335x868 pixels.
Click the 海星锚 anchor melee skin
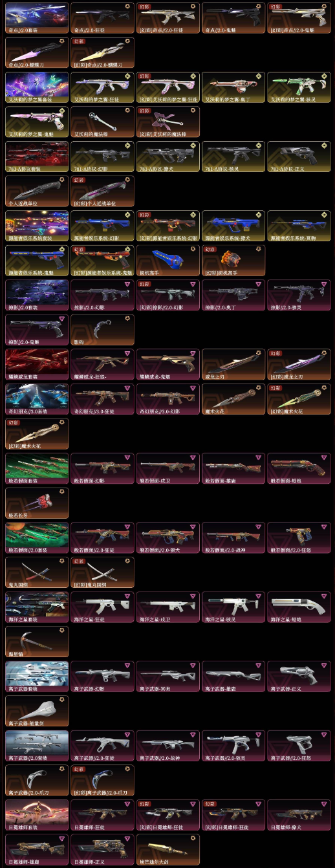(37, 642)
